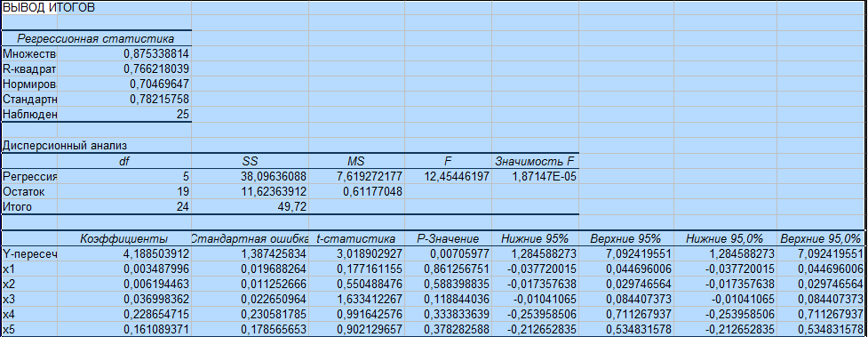This screenshot has width=868, height=337.
Task: Click the x2 coefficient 0,006194463
Action: (156, 285)
